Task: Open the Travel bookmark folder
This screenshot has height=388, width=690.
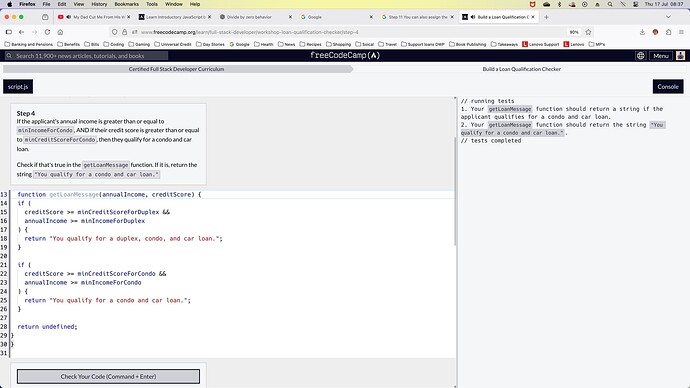Action: click(389, 44)
